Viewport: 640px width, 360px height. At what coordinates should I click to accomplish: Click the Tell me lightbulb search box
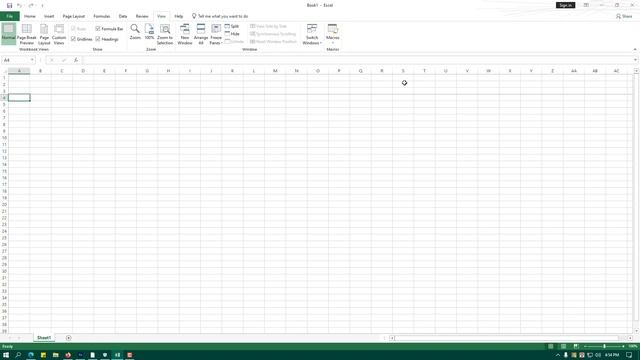tap(220, 16)
